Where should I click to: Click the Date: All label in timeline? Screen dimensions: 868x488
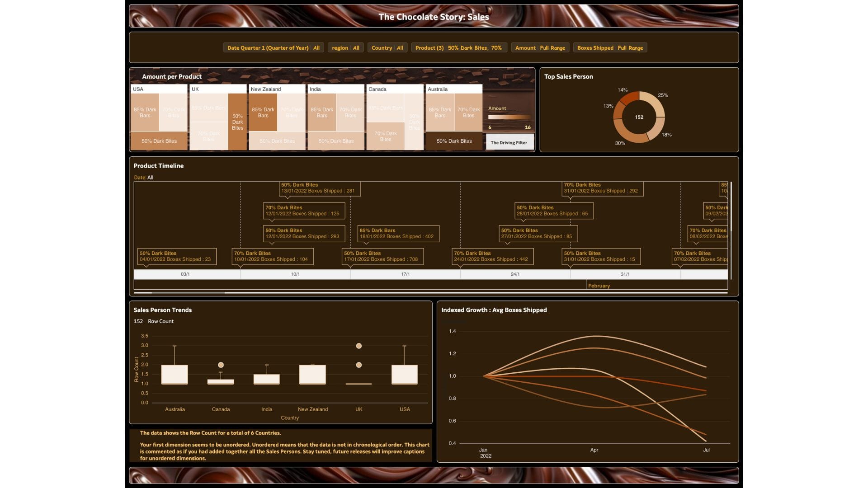click(143, 178)
